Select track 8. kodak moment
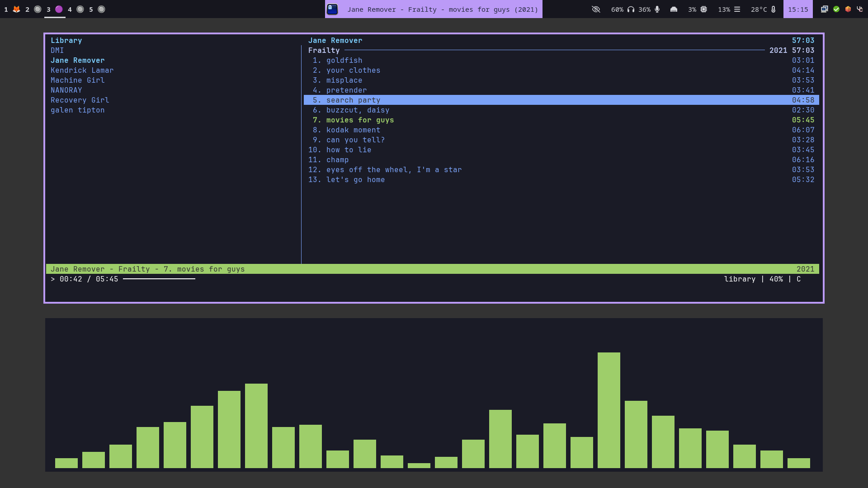 point(561,130)
